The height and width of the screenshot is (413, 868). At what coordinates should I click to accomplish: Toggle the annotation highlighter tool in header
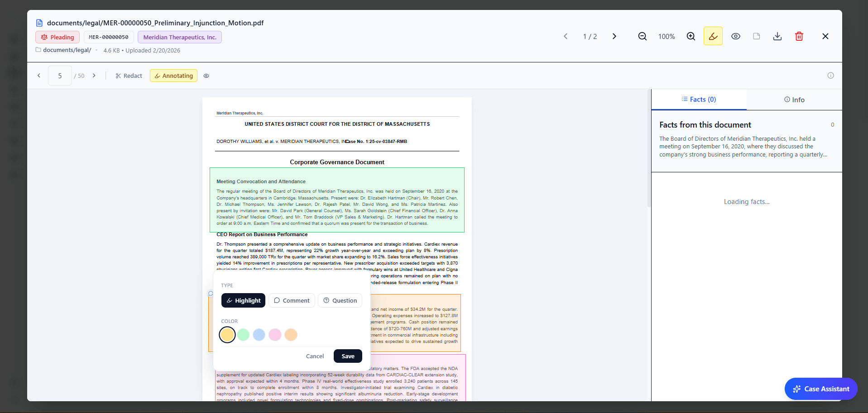713,36
